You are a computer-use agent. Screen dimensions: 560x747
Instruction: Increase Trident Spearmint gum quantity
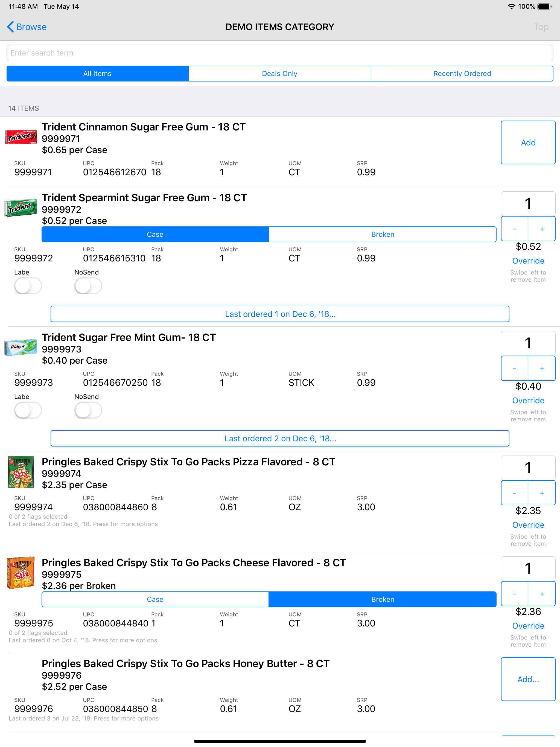[542, 229]
